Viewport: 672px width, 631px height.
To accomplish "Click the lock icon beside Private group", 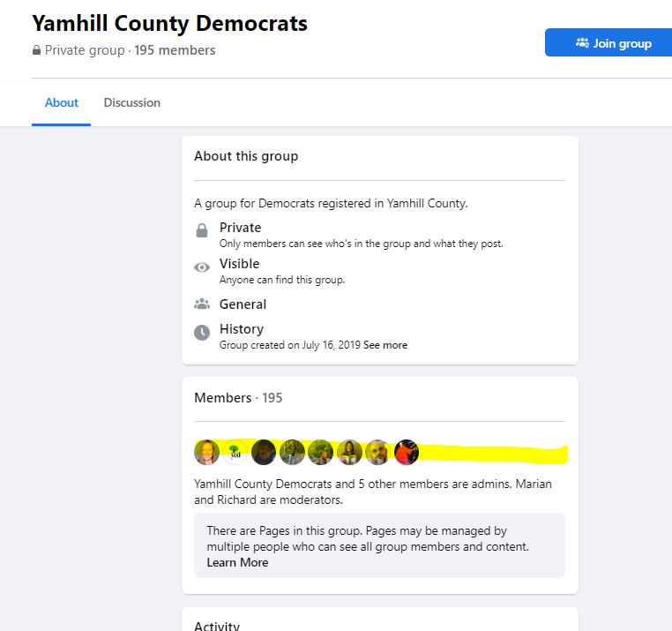I will 36,50.
